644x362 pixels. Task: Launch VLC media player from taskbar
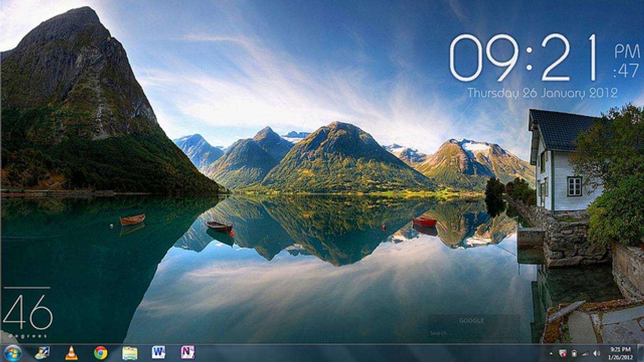[x=71, y=353]
